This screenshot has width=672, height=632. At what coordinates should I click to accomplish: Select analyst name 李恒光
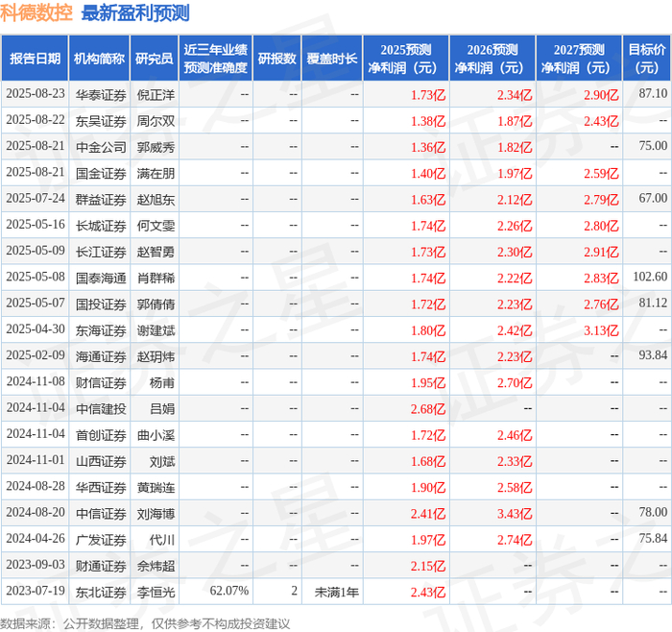coord(156,593)
